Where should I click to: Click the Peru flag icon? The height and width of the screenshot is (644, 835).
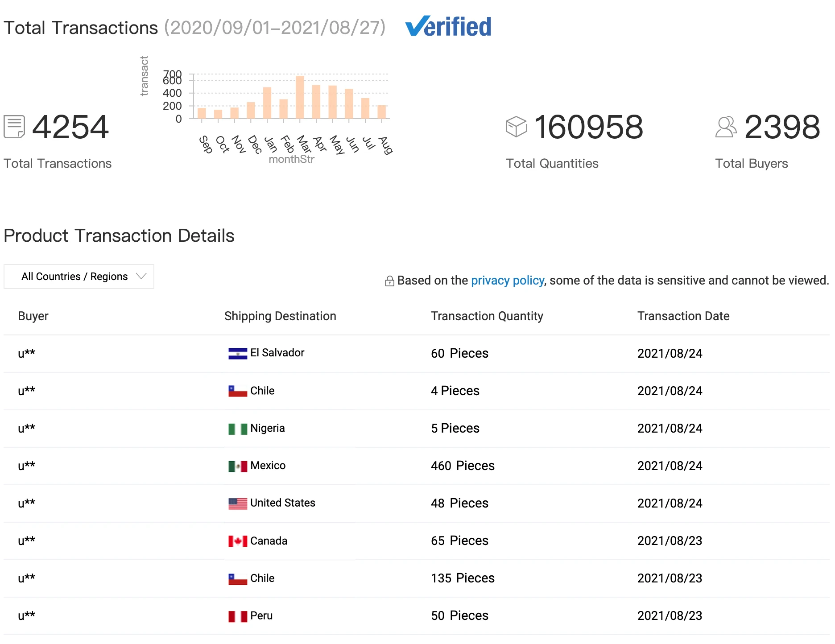point(238,616)
